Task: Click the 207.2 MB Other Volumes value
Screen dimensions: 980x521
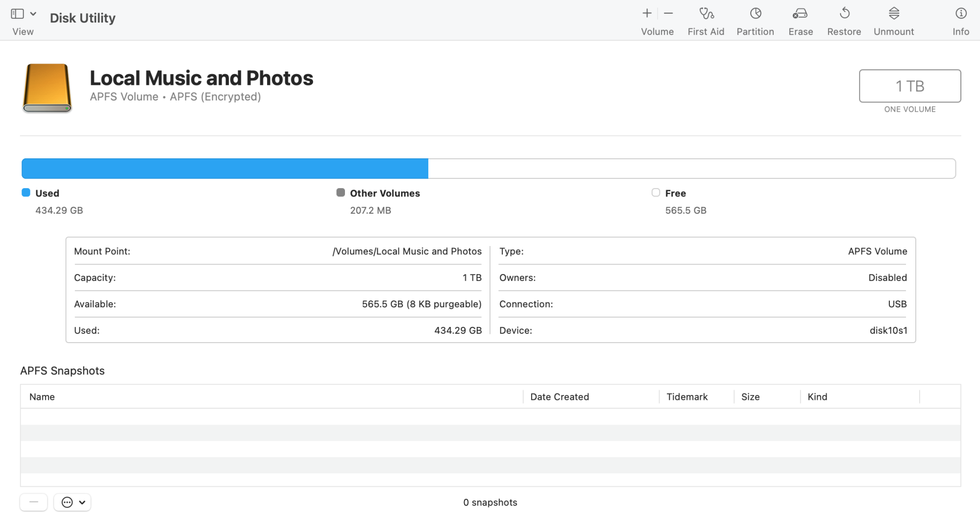Action: [370, 210]
